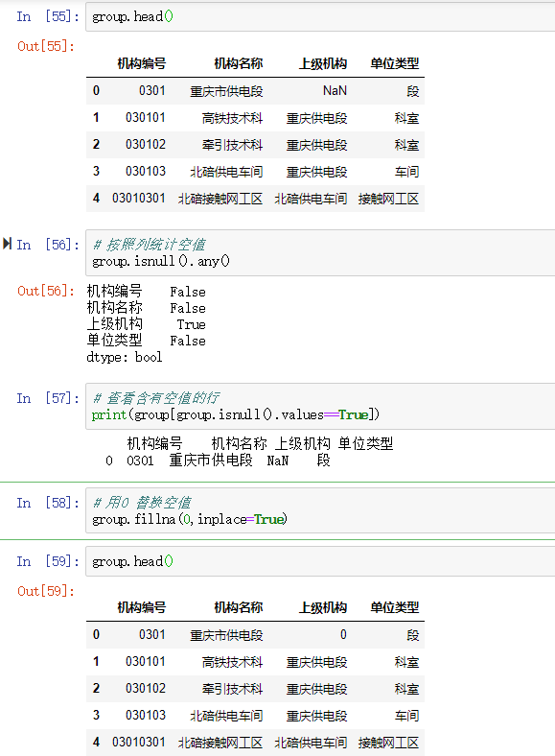555x756 pixels.
Task: Click the 上级机构 header in the Out[55] table
Action: coord(323,63)
